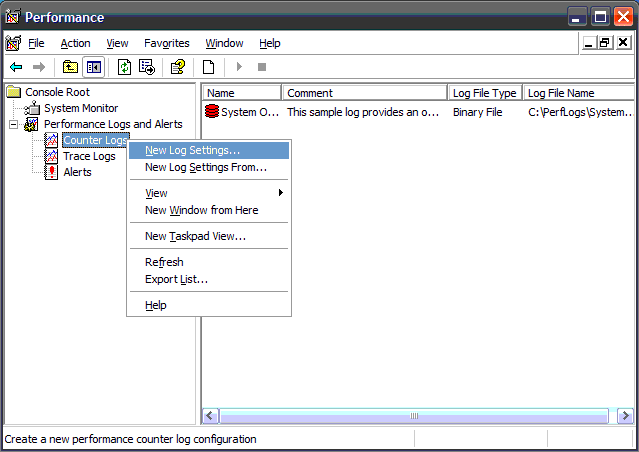This screenshot has width=639, height=452.
Task: Sort by Log File Type column header
Action: click(485, 93)
